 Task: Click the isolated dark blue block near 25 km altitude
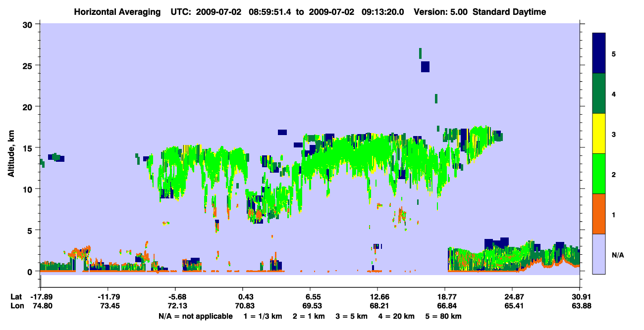pos(425,66)
